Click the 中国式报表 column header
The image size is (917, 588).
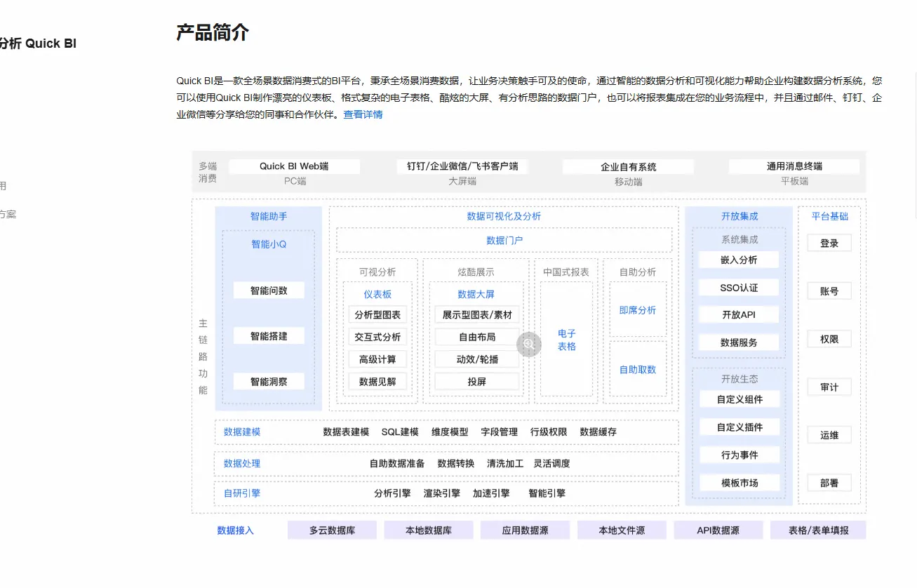point(566,272)
